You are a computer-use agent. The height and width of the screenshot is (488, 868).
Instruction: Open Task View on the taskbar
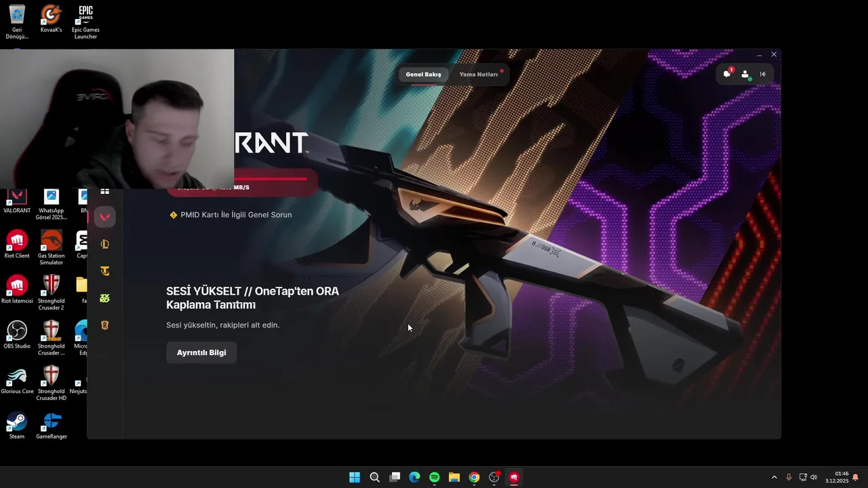point(395,477)
